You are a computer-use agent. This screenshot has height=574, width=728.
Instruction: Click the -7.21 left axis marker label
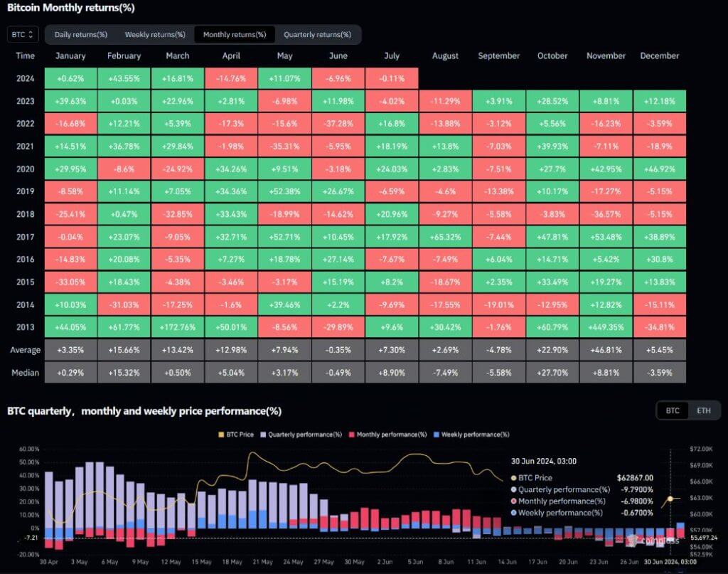(30, 537)
